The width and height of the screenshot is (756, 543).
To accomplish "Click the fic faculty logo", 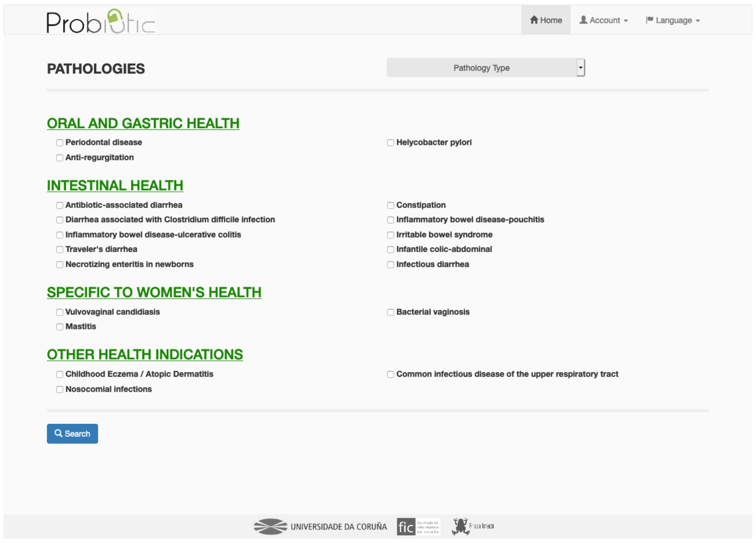I will [x=418, y=527].
